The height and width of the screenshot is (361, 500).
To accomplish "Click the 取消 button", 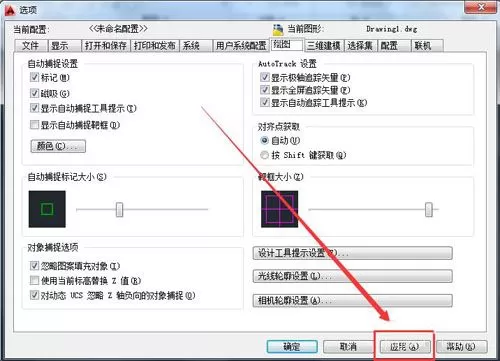I will coord(348,347).
